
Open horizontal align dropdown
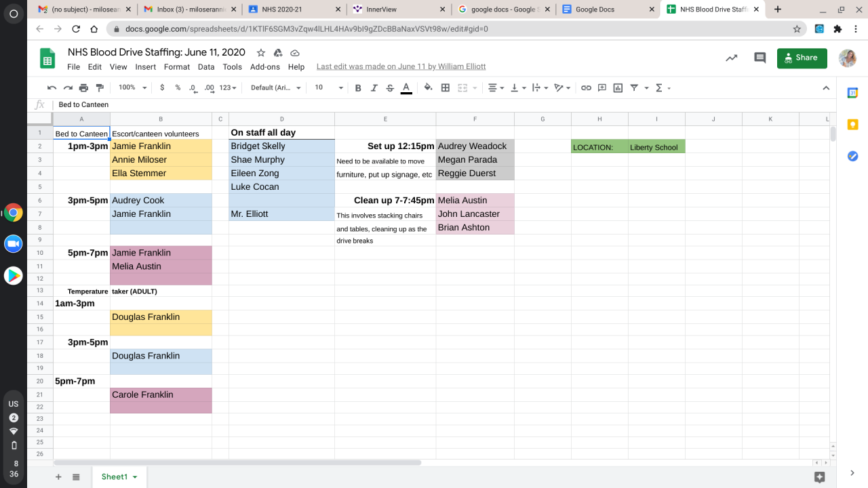coord(496,87)
